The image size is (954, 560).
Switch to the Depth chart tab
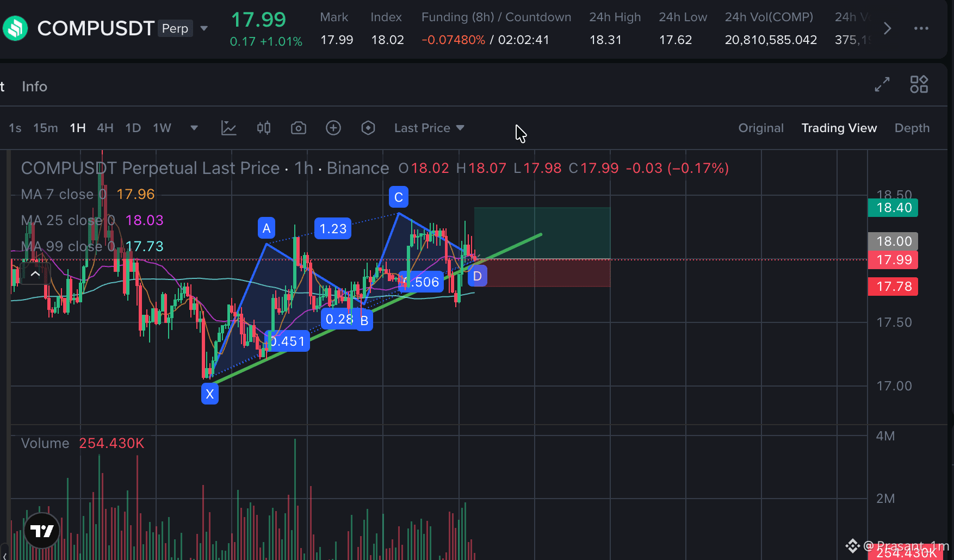[912, 128]
